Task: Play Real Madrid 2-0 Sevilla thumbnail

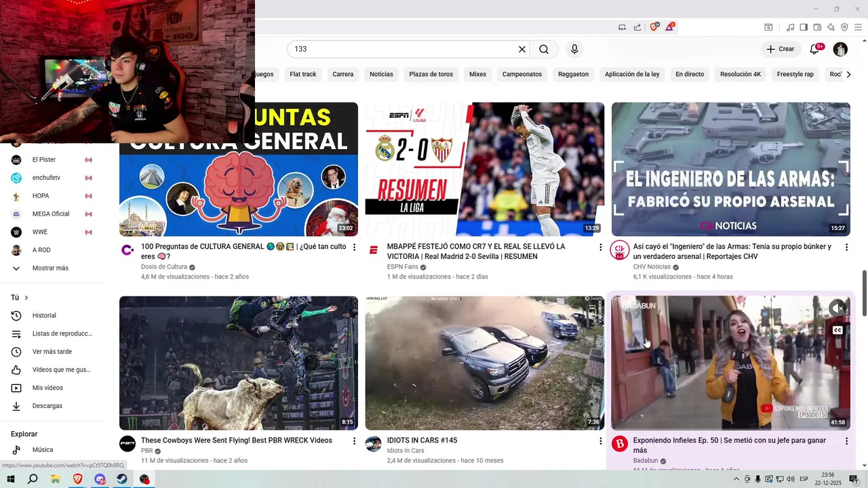Action: [x=484, y=169]
